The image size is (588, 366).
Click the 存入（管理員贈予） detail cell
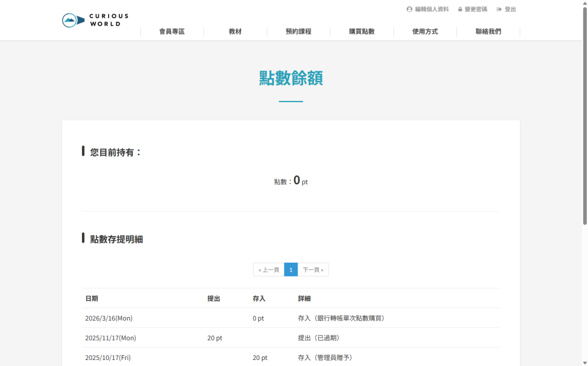[x=325, y=357]
